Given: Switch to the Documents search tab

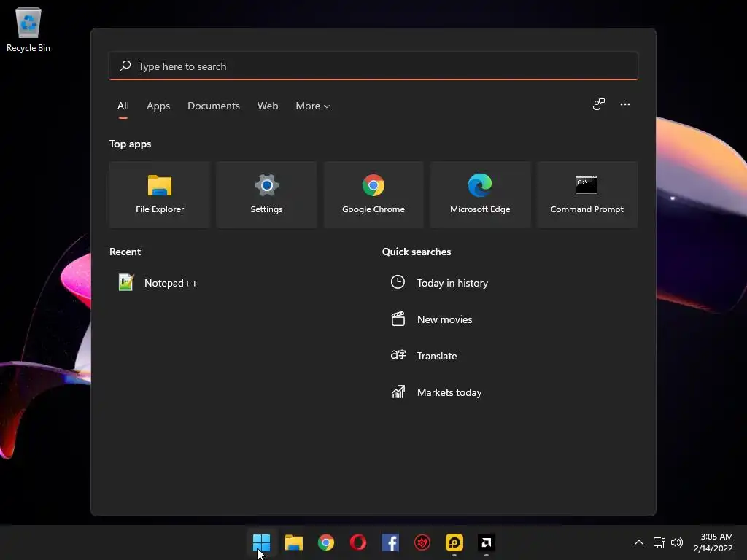Looking at the screenshot, I should (214, 106).
